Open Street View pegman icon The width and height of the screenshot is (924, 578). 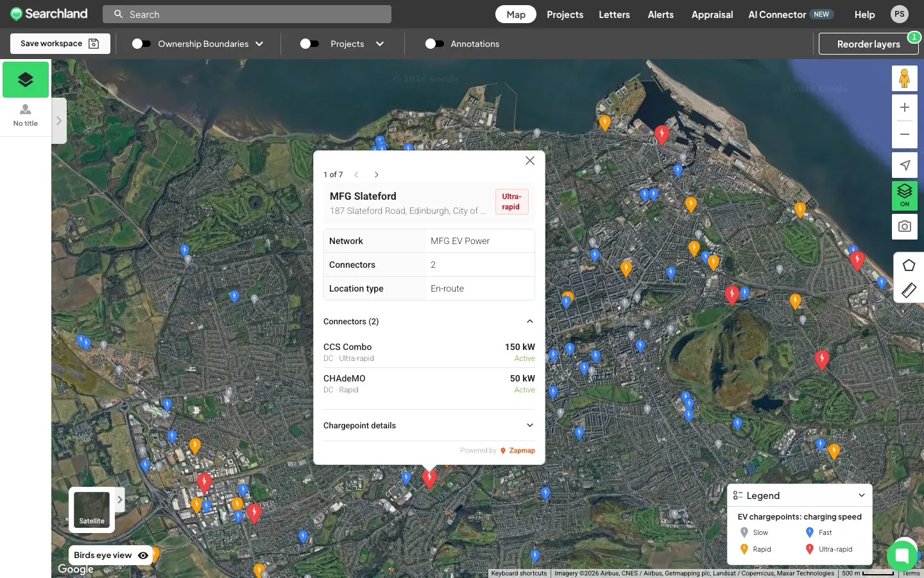tap(905, 78)
